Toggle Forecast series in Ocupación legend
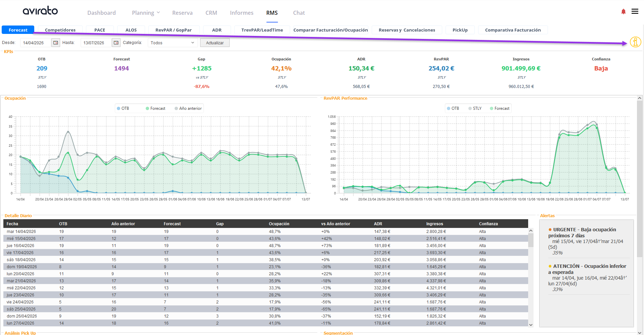 [x=155, y=108]
